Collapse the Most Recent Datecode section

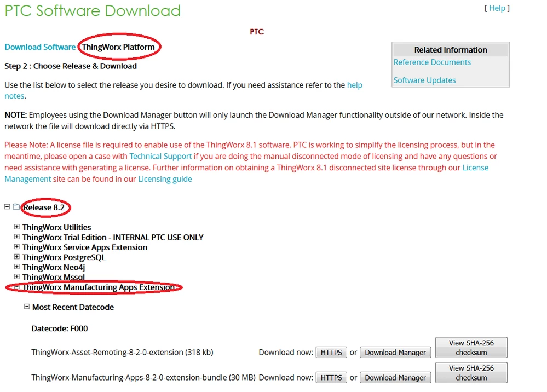(27, 307)
